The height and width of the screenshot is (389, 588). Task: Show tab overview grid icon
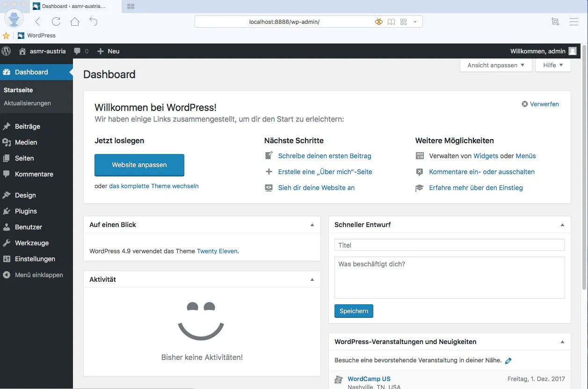(131, 7)
